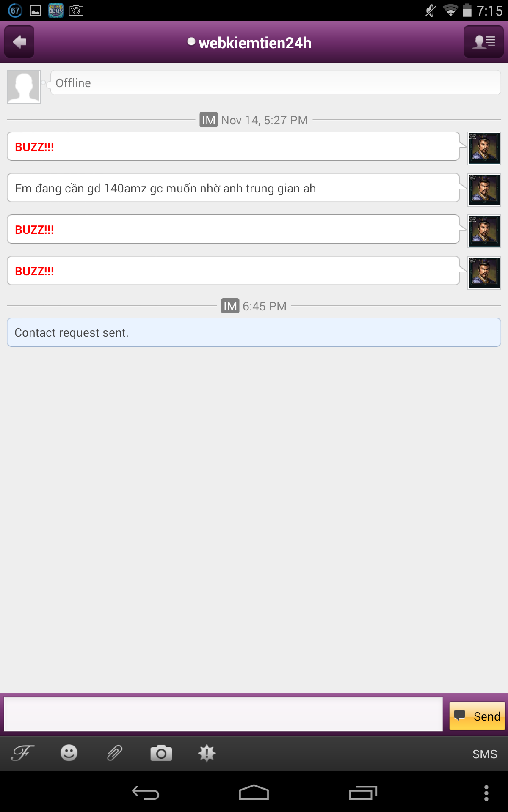The width and height of the screenshot is (508, 812).
Task: Open the camera icon in message toolbar
Action: coord(161,753)
